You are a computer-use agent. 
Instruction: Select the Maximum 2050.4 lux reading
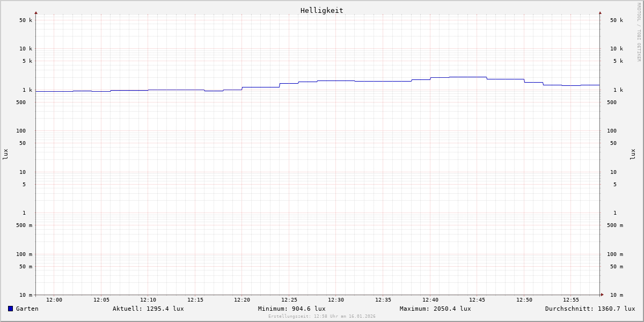click(435, 309)
